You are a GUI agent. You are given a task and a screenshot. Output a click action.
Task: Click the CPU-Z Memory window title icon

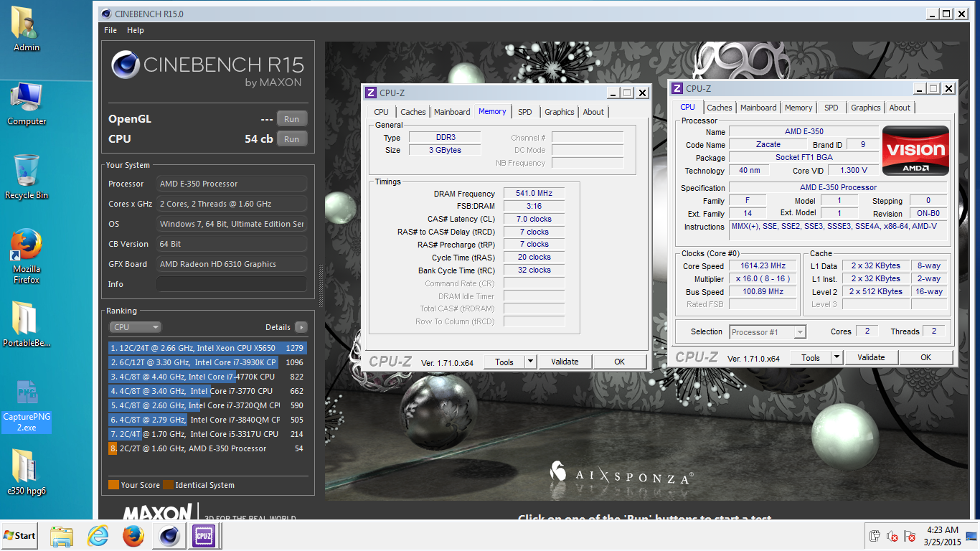click(370, 93)
